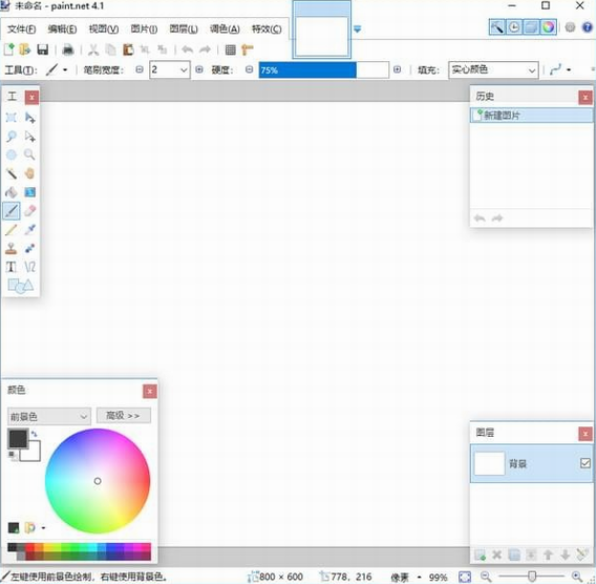The width and height of the screenshot is (596, 584).
Task: Select the 新建图片 history entry
Action: (x=531, y=115)
